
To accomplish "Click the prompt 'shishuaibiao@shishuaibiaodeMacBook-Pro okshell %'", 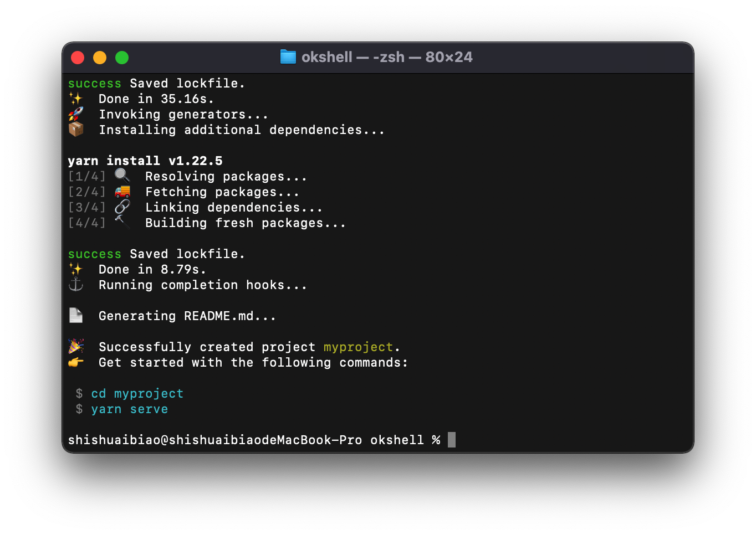I will 254,440.
